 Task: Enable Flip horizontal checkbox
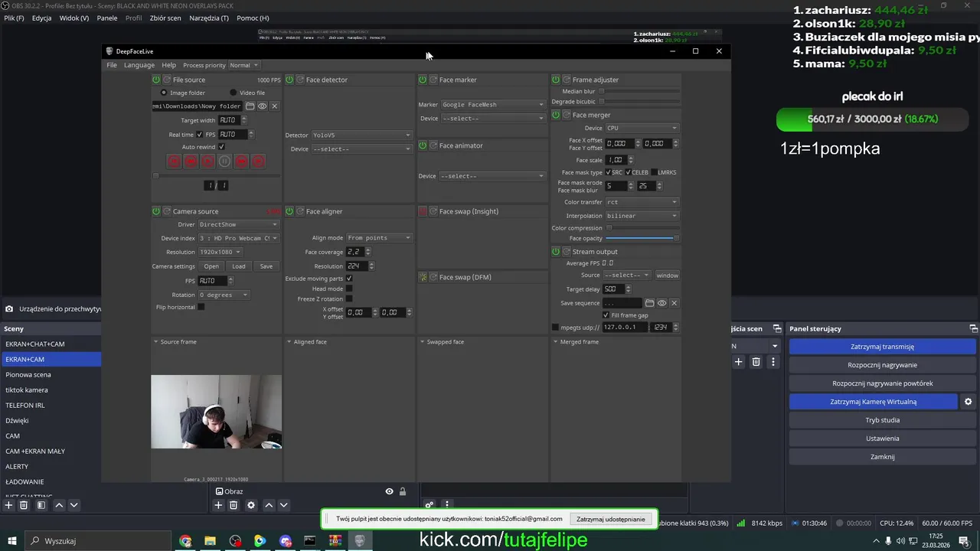(x=201, y=307)
